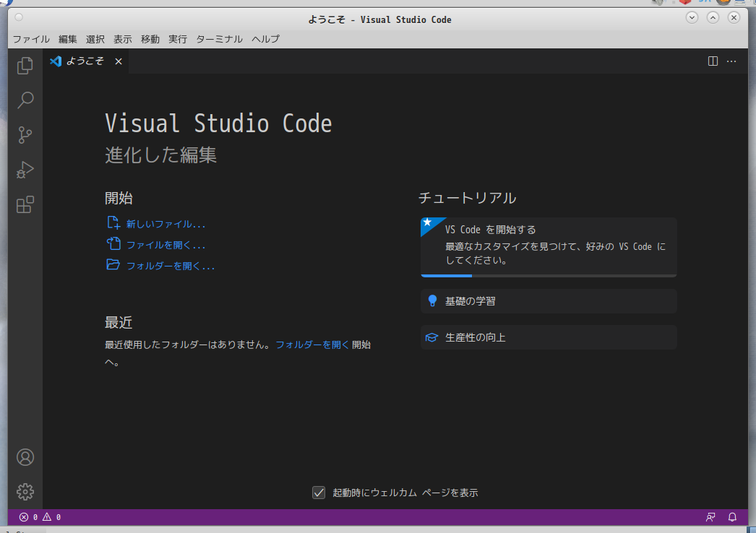Open the Extensions view
Image resolution: width=756 pixels, height=533 pixels.
point(25,204)
